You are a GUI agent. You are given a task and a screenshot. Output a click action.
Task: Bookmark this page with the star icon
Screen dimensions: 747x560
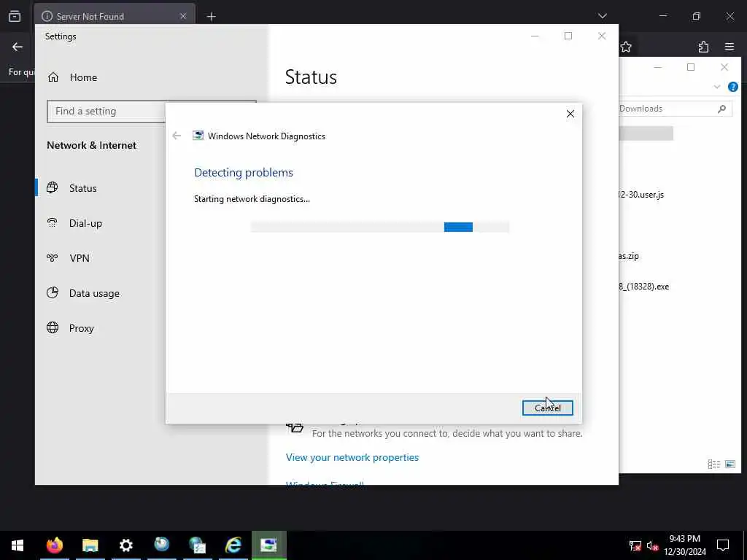626,47
